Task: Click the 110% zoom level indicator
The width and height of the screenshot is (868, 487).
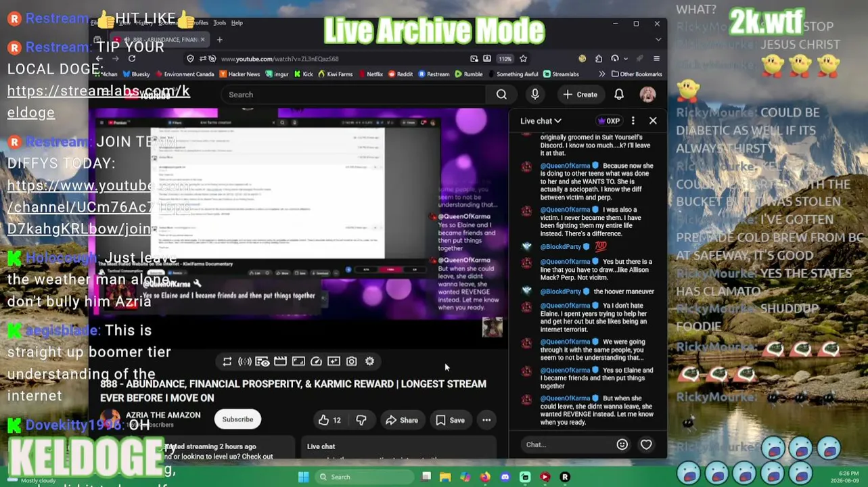Action: (x=505, y=59)
